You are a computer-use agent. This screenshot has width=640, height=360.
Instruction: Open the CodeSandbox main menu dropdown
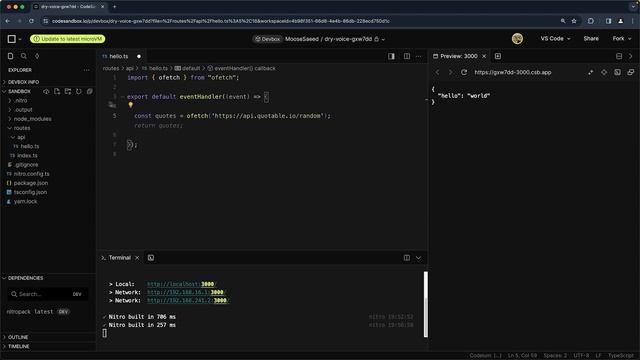(14, 39)
